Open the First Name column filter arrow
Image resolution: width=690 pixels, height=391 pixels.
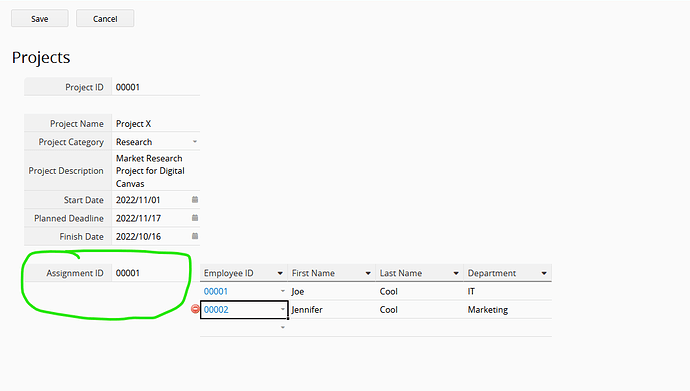tap(368, 273)
